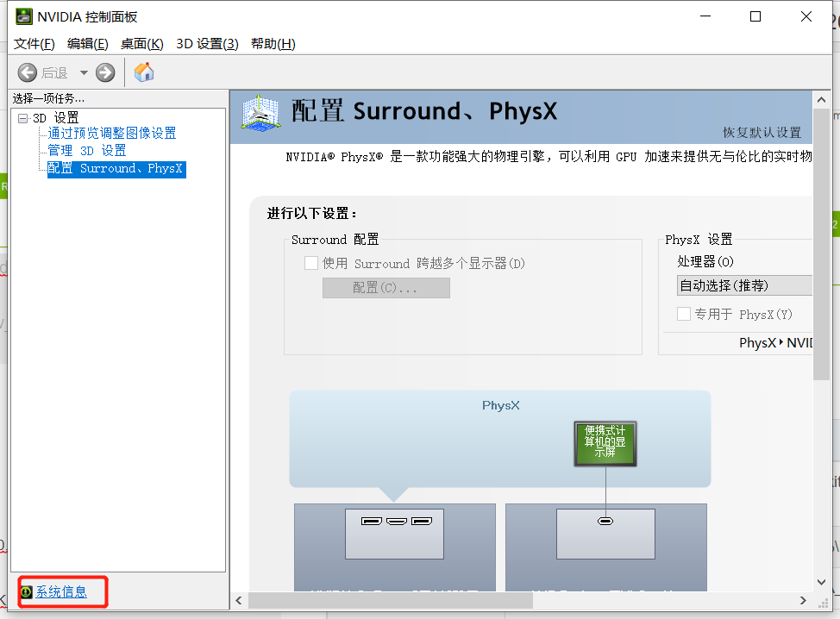Open the 系统信息 link
Viewport: 840px width, 619px height.
coord(61,591)
